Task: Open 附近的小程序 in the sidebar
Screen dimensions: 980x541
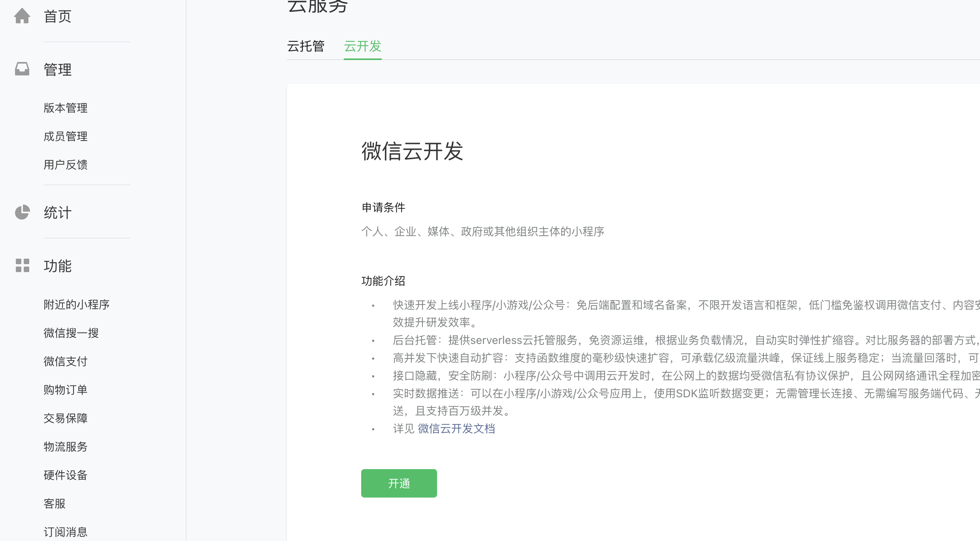Action: 76,304
